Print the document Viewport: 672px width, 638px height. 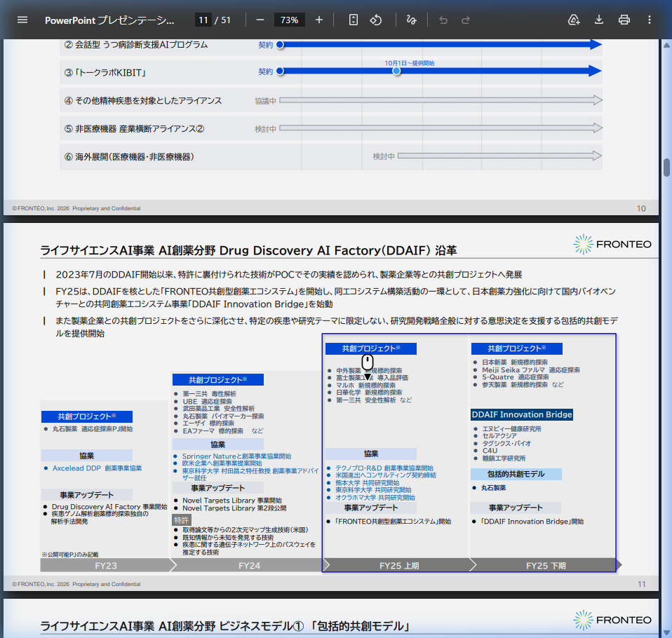tap(624, 20)
